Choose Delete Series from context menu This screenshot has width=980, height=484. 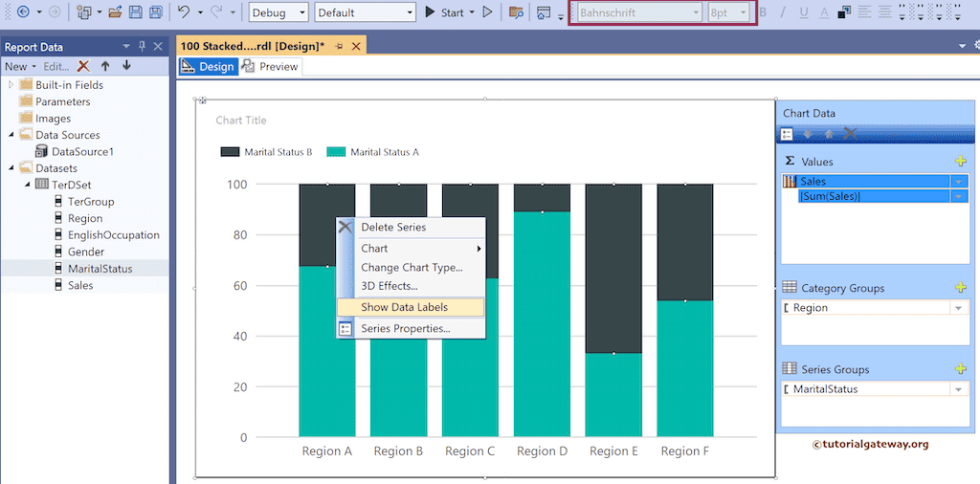[x=412, y=228]
